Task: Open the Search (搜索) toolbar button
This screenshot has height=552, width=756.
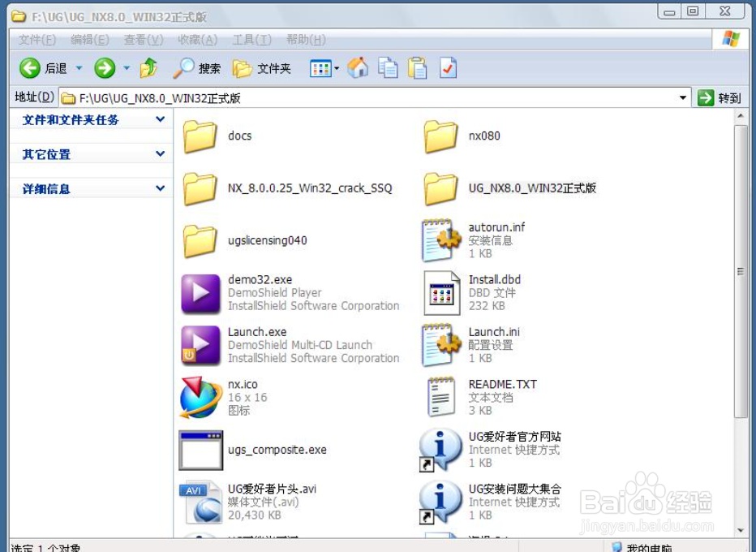Action: 197,68
